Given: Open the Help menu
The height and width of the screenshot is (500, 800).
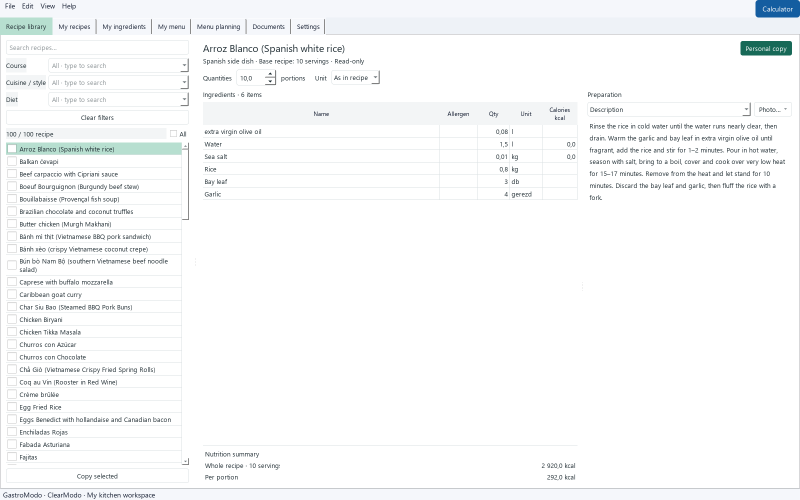Looking at the screenshot, I should click(x=69, y=6).
